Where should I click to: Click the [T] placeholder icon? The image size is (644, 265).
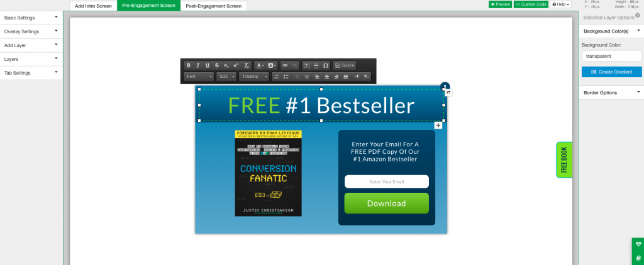click(x=306, y=66)
